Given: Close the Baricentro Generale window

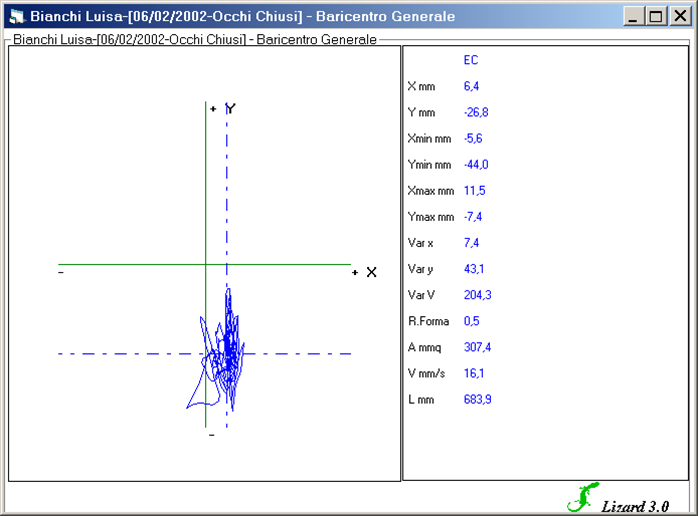Looking at the screenshot, I should (x=680, y=16).
